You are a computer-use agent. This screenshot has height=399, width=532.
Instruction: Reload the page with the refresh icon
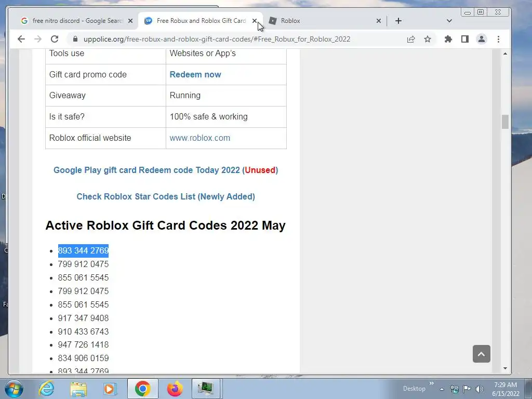pos(54,39)
